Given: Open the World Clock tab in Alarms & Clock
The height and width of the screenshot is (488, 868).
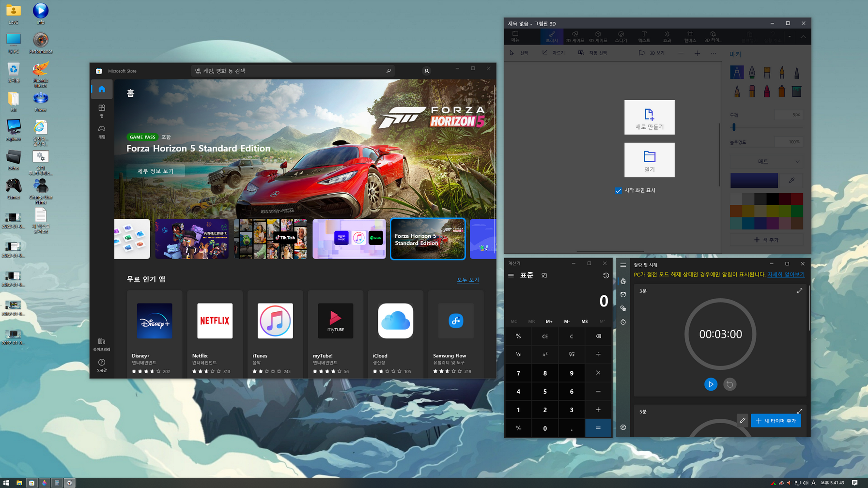Looking at the screenshot, I should pos(623,308).
